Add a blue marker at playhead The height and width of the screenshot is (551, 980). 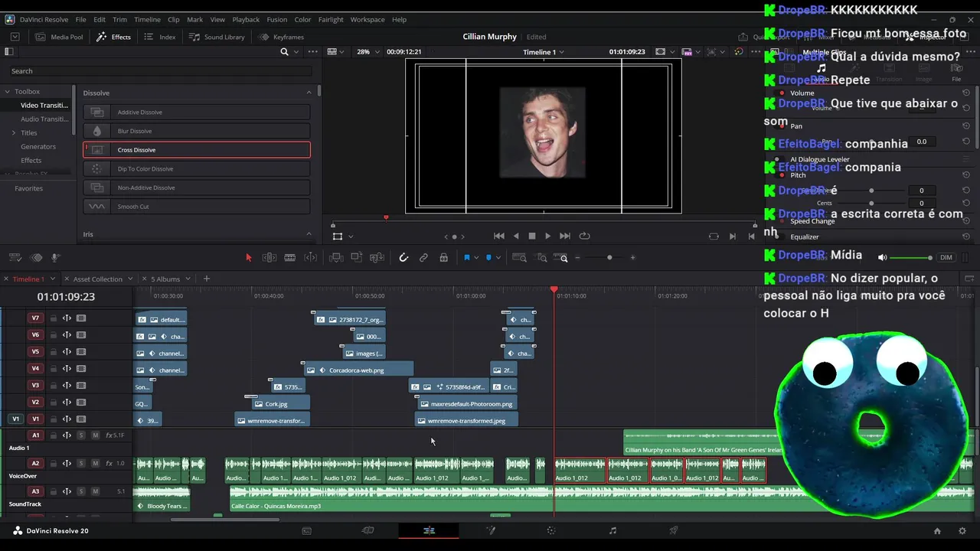coord(488,258)
